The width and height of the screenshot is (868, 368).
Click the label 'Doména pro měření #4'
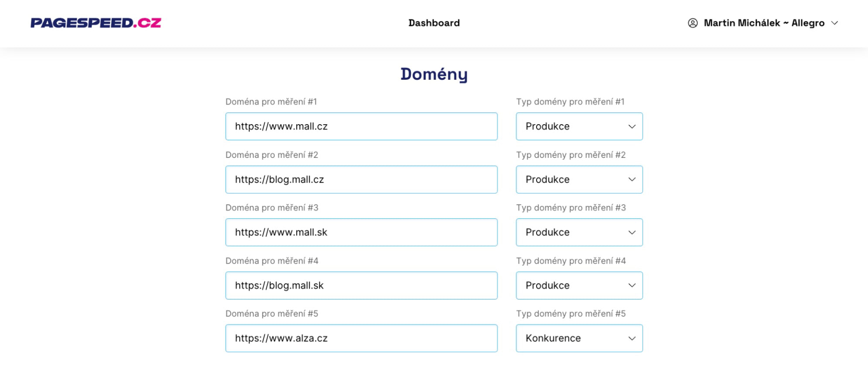(272, 261)
